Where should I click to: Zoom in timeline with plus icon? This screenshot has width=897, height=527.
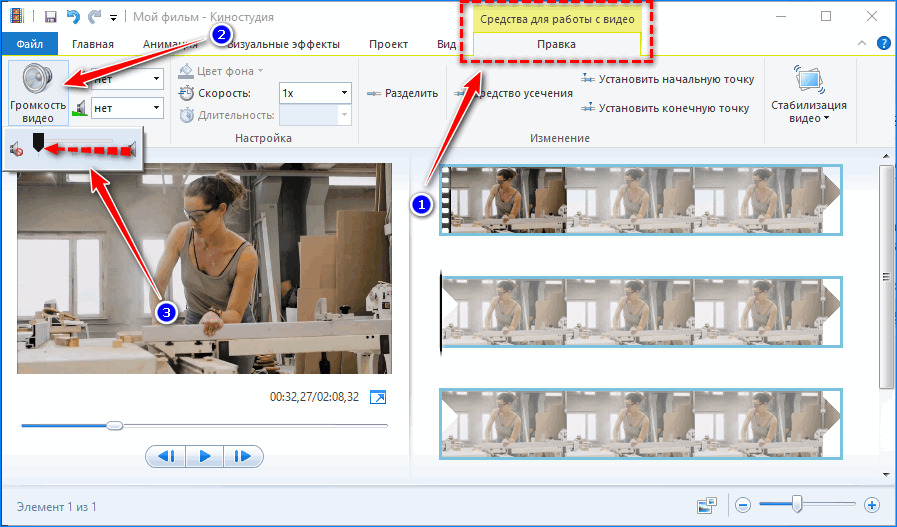tap(872, 506)
